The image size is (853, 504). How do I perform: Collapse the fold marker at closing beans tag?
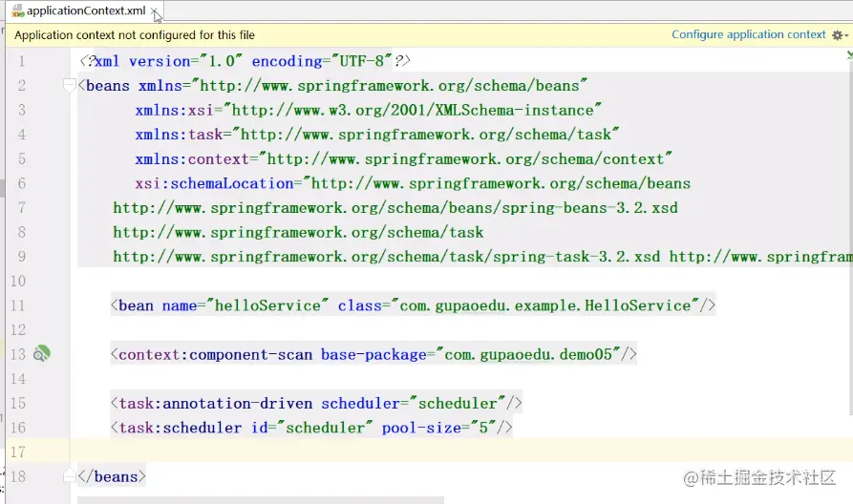(x=69, y=475)
